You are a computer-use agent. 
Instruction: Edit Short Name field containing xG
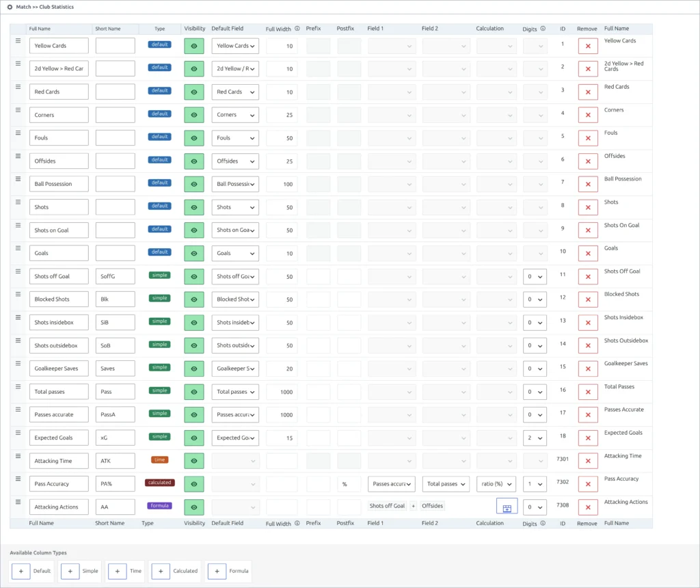pyautogui.click(x=115, y=438)
